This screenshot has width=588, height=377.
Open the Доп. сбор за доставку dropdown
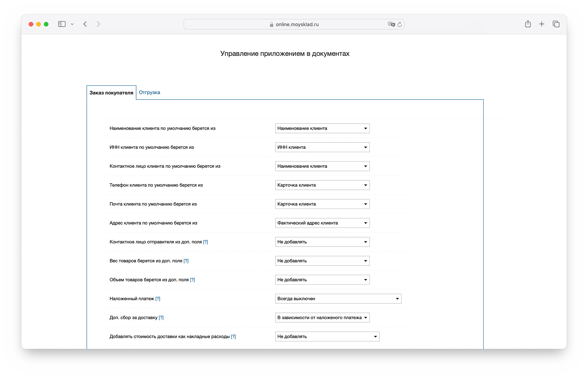(322, 318)
